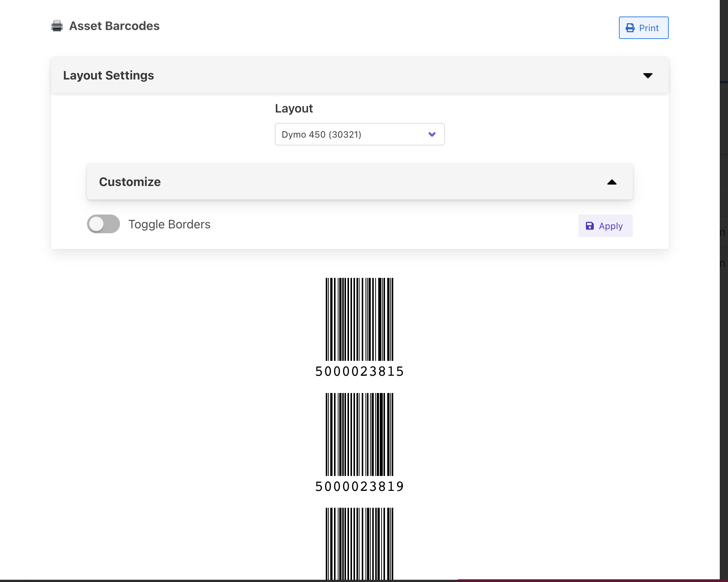Click the Customize header title
Viewport: 728px width, 582px height.
[130, 182]
